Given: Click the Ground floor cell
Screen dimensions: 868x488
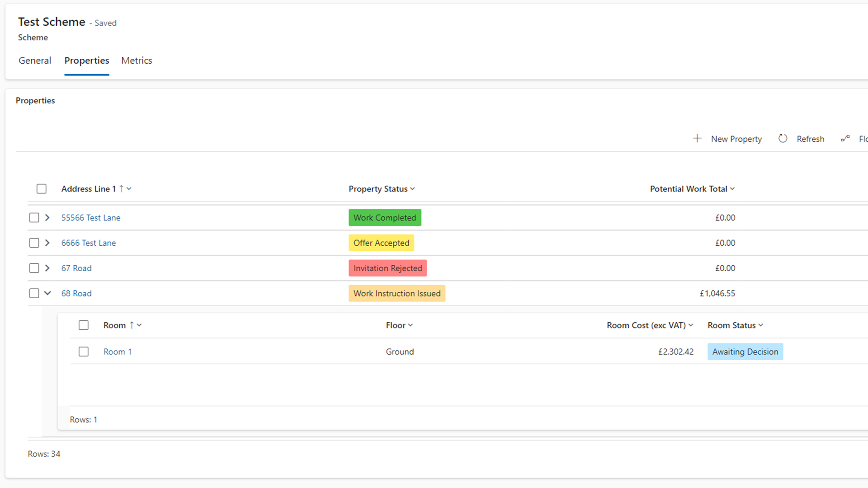Looking at the screenshot, I should 400,352.
